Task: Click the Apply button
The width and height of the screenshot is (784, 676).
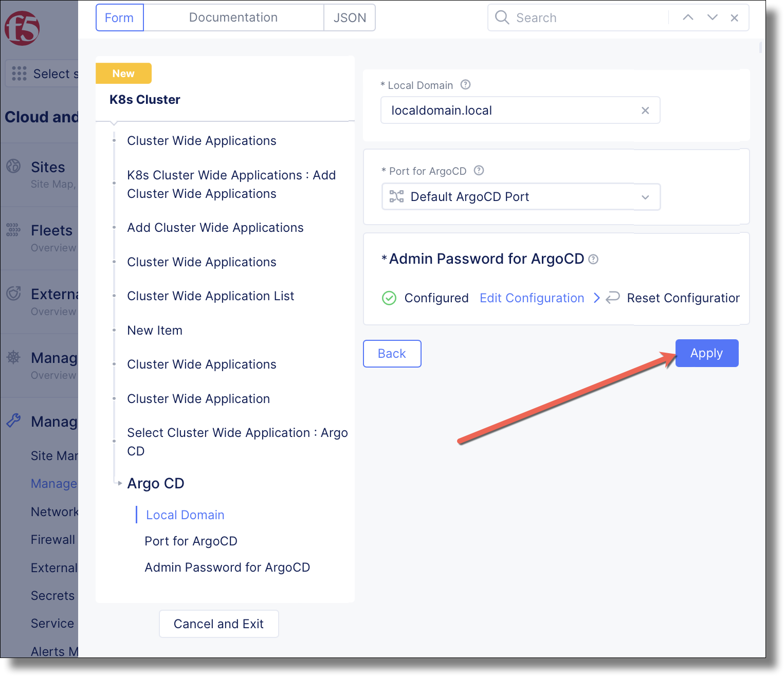Action: [x=707, y=353]
